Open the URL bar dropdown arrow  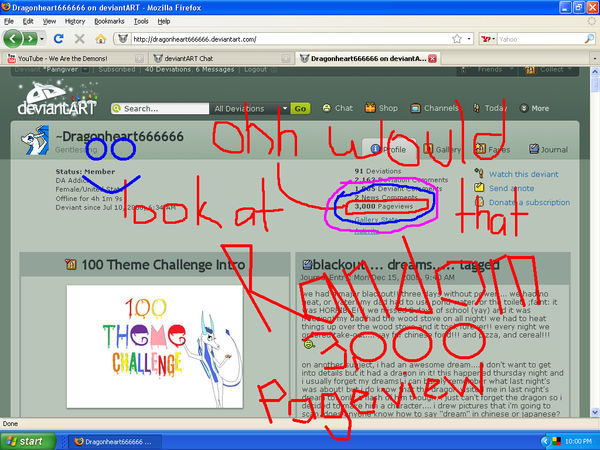[469, 39]
